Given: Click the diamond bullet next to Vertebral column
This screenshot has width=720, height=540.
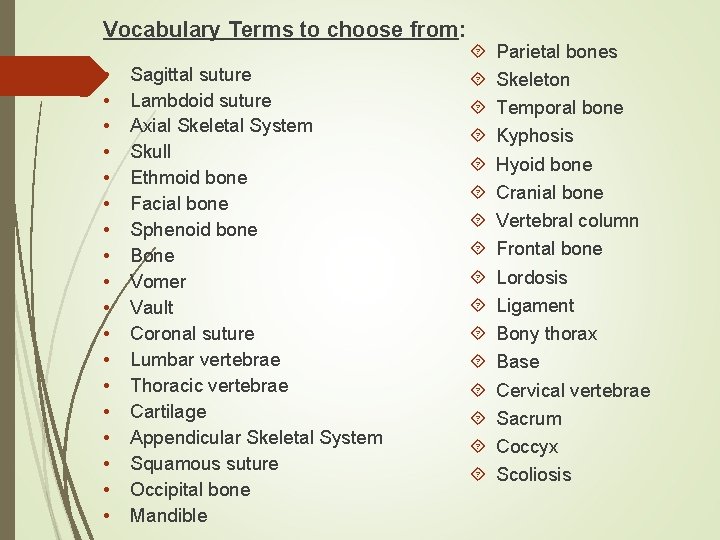Looking at the screenshot, I should [x=478, y=220].
